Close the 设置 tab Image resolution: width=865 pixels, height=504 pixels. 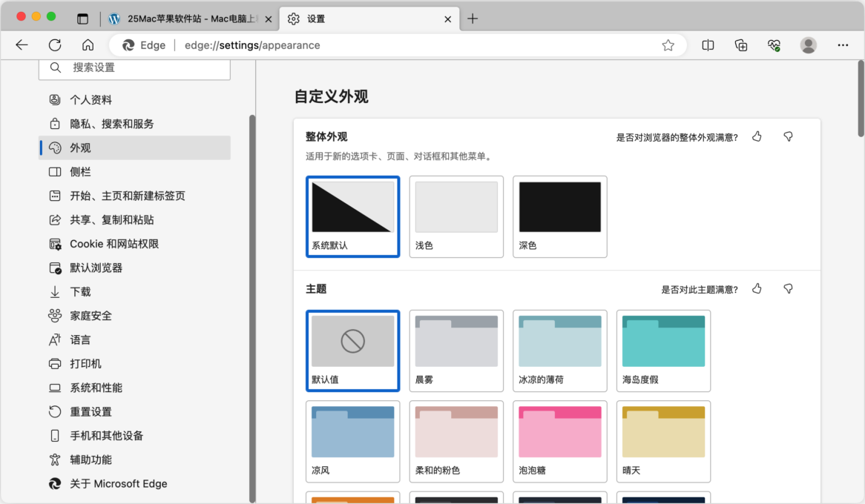coord(447,19)
